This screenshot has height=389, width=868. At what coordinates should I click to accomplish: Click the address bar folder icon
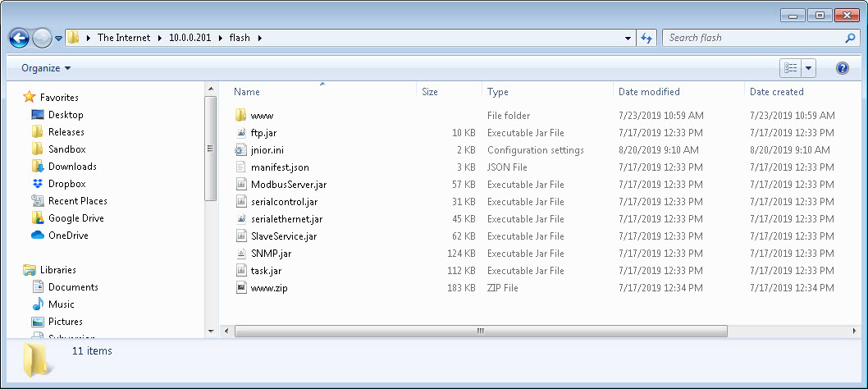[x=74, y=38]
